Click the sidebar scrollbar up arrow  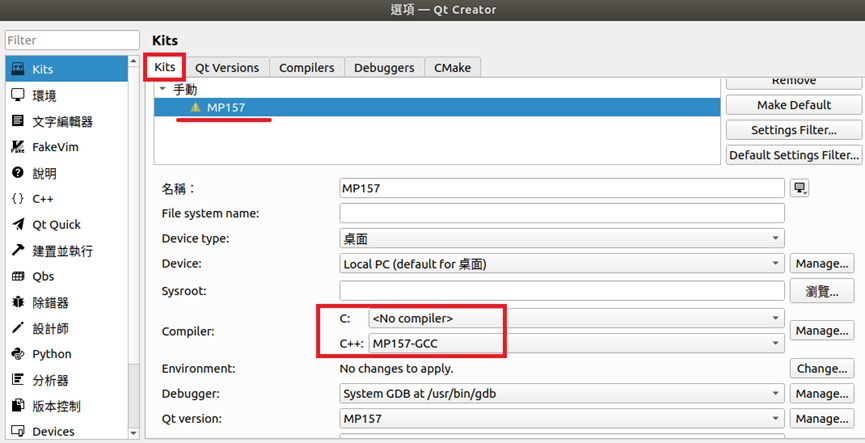coord(134,60)
